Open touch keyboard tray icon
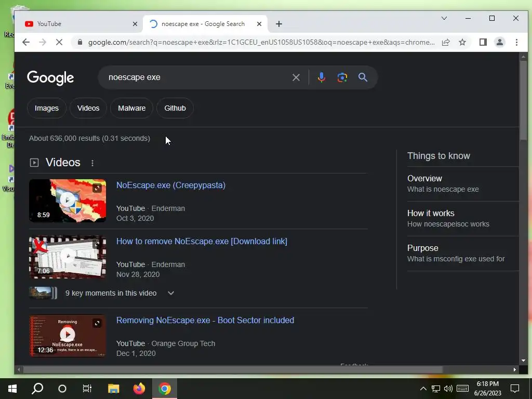Image resolution: width=532 pixels, height=399 pixels. coord(463,389)
